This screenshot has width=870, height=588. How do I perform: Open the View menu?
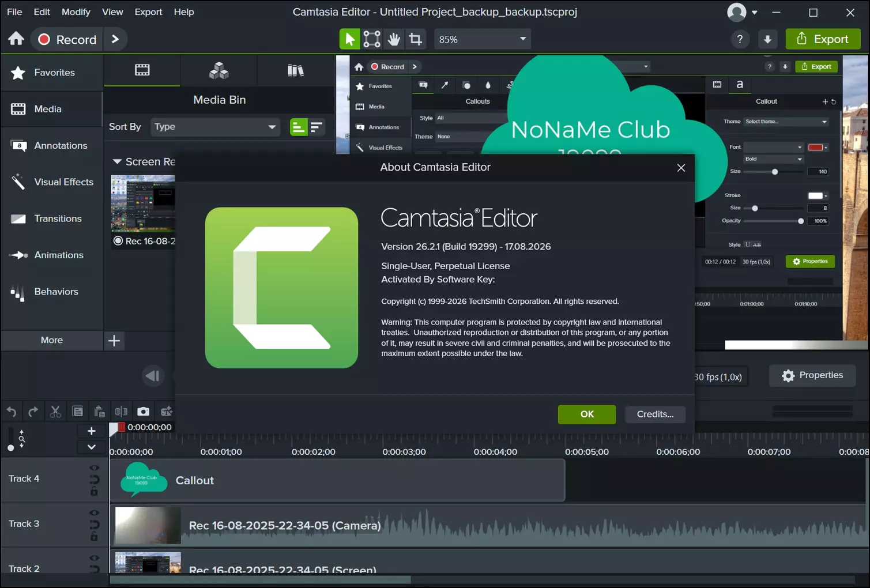(112, 12)
